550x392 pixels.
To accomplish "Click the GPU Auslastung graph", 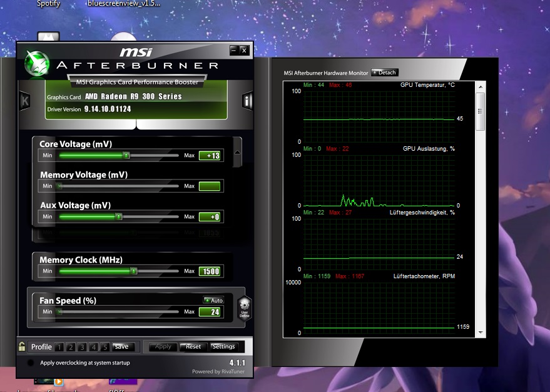I will 379,181.
